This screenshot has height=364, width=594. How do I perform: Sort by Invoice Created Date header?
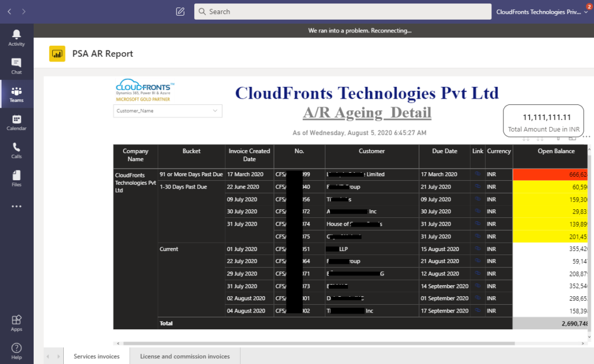point(249,155)
